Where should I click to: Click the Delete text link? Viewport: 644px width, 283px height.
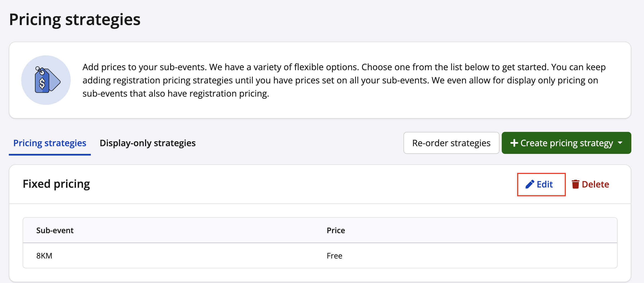pyautogui.click(x=595, y=184)
